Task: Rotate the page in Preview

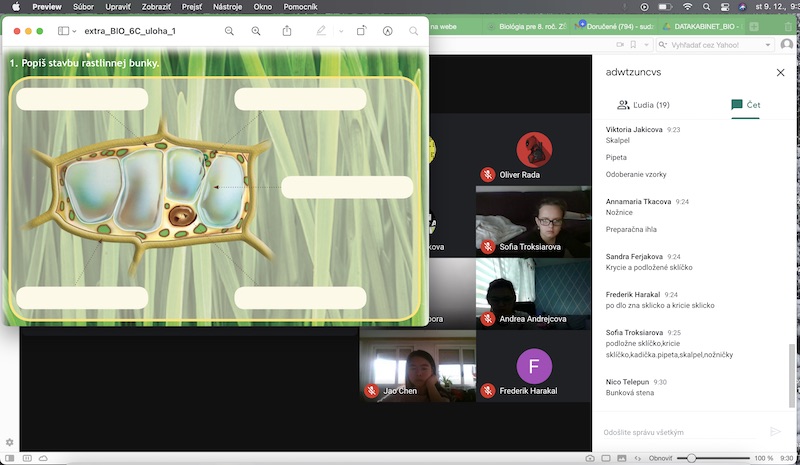Action: (361, 31)
